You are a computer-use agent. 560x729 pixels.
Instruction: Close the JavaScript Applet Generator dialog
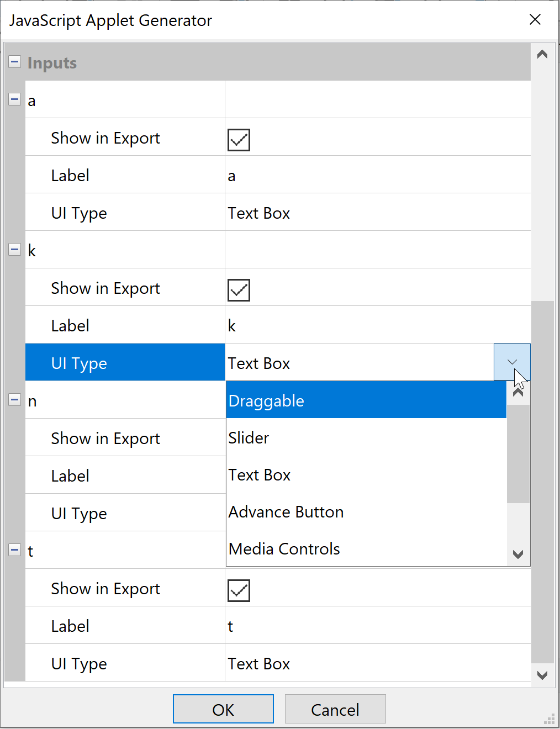point(535,20)
